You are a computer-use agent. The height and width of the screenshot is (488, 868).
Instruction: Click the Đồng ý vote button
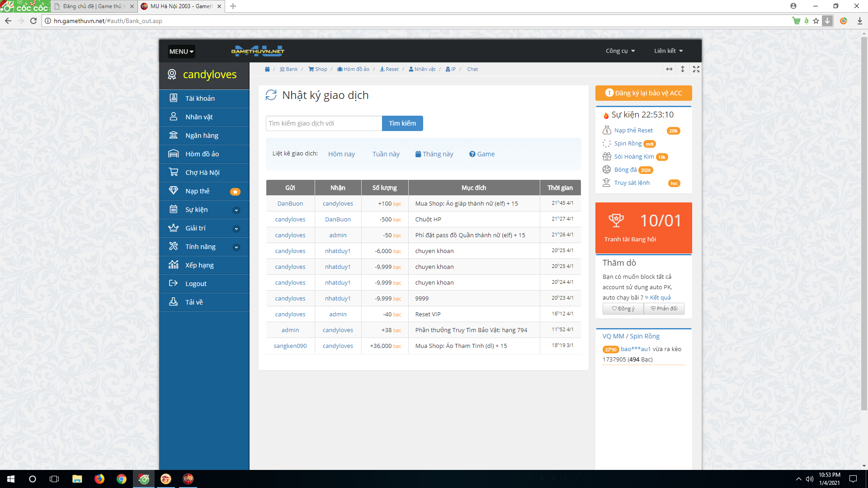pyautogui.click(x=623, y=309)
